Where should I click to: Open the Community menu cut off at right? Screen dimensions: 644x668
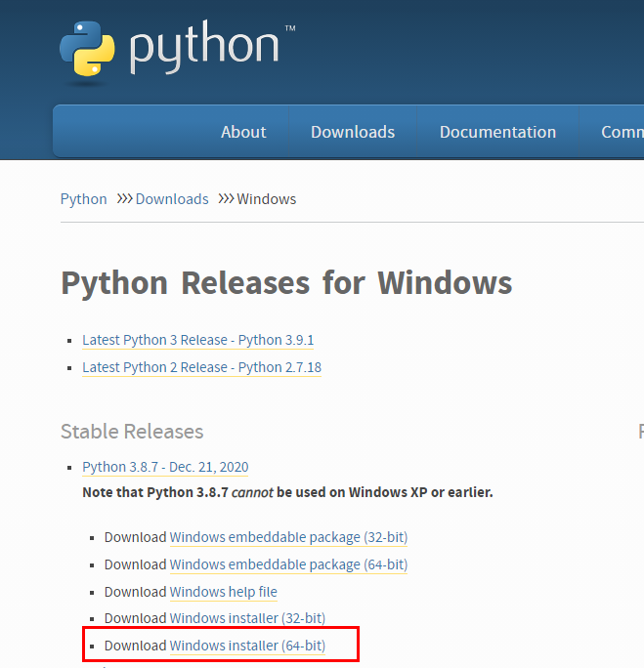pyautogui.click(x=623, y=132)
